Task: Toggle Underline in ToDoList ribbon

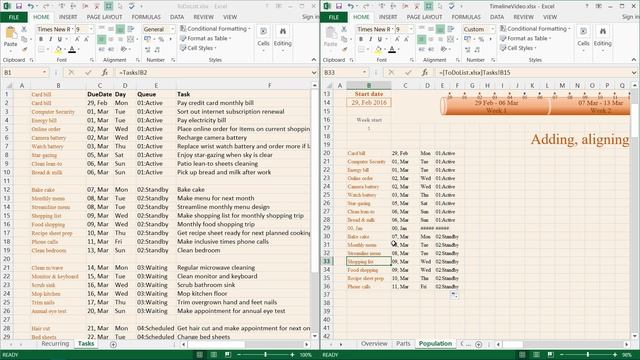Action: pyautogui.click(x=60, y=39)
